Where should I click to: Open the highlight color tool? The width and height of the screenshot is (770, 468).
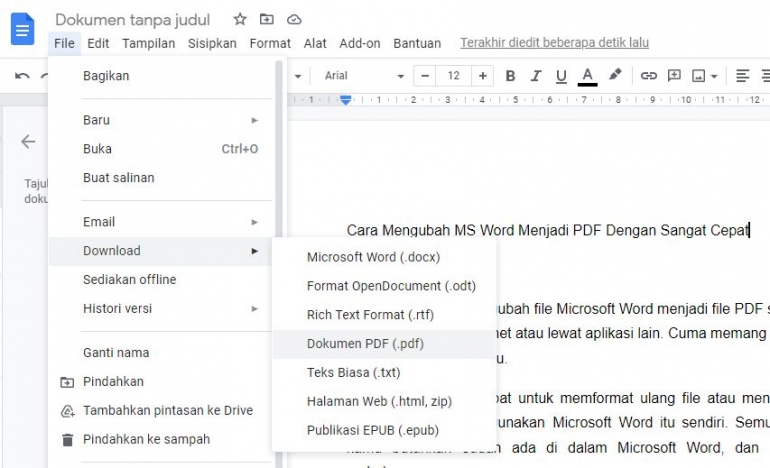click(x=615, y=75)
